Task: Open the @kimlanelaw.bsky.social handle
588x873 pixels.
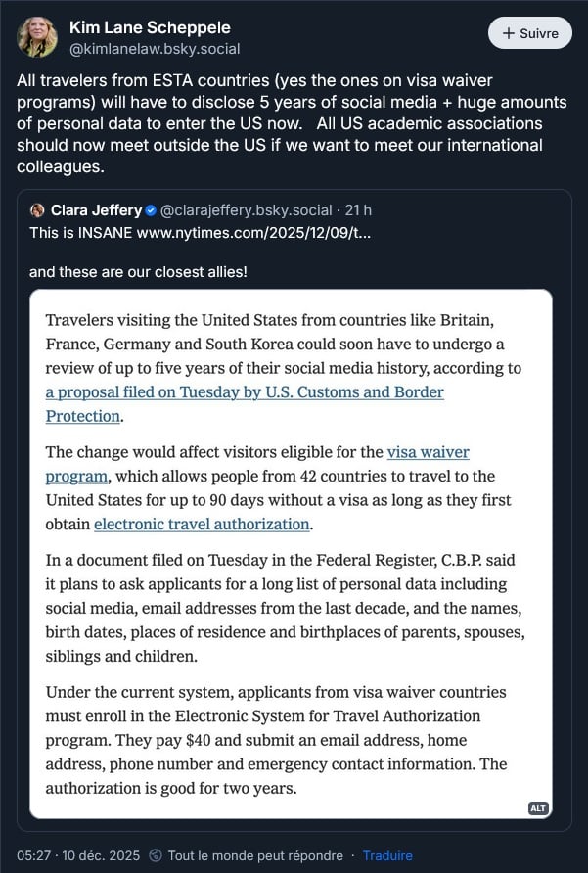Action: click(x=155, y=49)
